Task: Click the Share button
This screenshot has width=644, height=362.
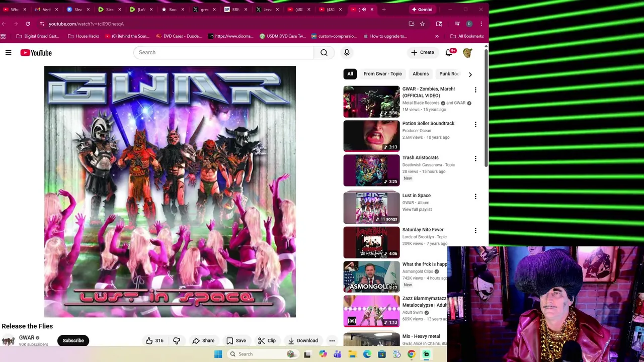Action: [x=203, y=340]
